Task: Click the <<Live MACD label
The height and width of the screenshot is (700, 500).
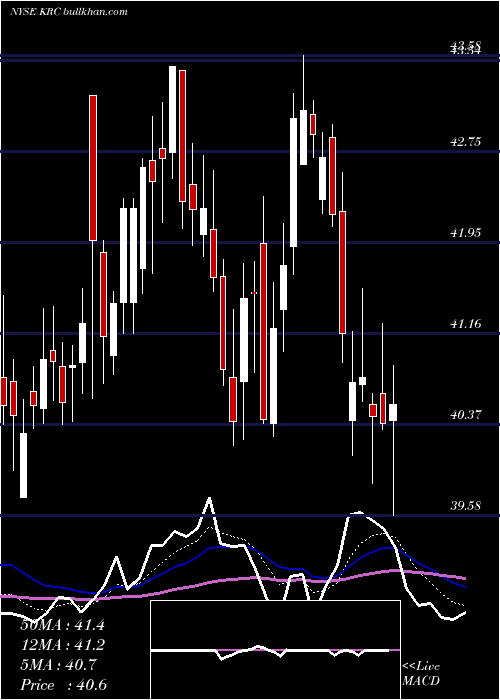Action: click(x=421, y=674)
